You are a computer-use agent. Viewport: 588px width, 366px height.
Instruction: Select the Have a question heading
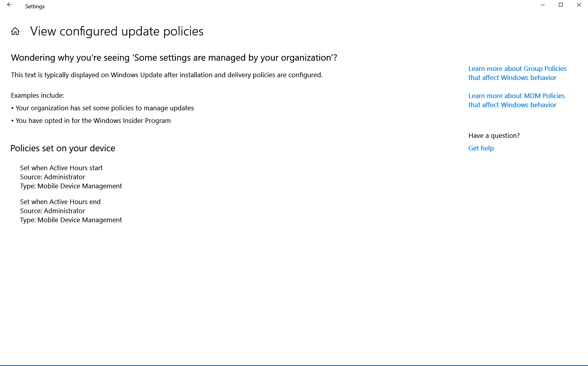tap(494, 135)
